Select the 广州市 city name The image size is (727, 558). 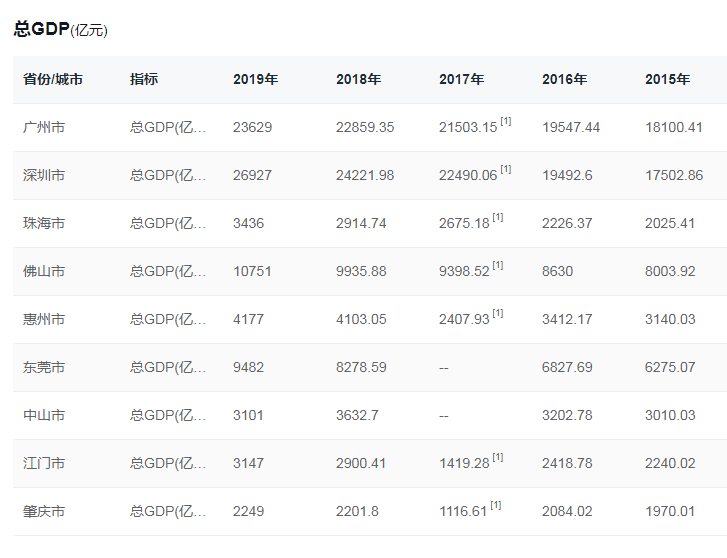coord(44,127)
